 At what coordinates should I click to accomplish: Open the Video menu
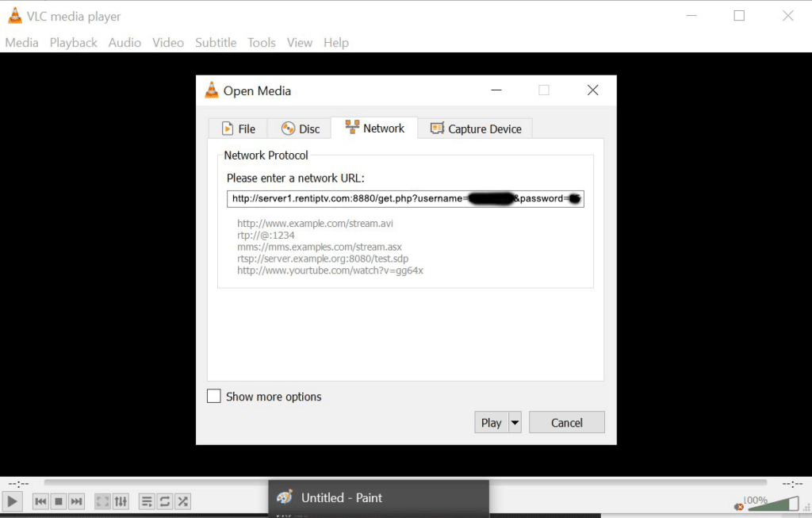(168, 43)
